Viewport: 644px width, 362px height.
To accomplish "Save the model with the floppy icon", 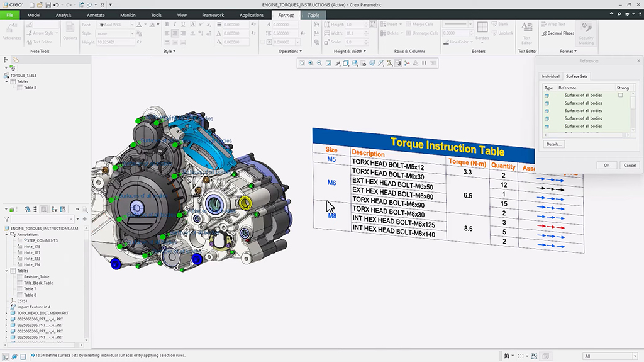I will coord(48,4).
